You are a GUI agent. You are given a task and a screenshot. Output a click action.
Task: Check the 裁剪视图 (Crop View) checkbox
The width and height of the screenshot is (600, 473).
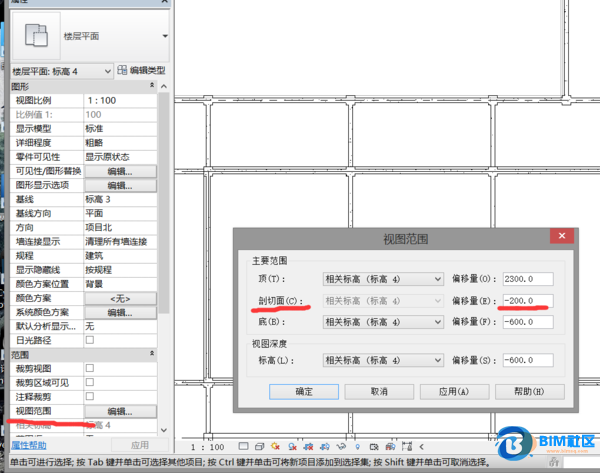pos(90,369)
